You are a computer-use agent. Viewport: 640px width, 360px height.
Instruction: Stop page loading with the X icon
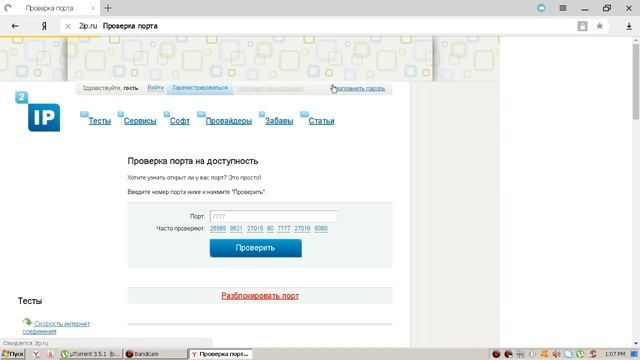68,26
